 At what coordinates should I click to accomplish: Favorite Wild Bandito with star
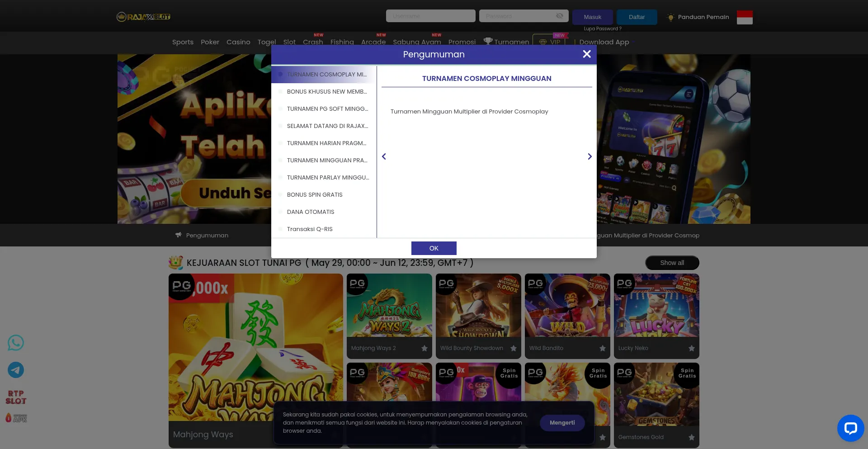603,348
